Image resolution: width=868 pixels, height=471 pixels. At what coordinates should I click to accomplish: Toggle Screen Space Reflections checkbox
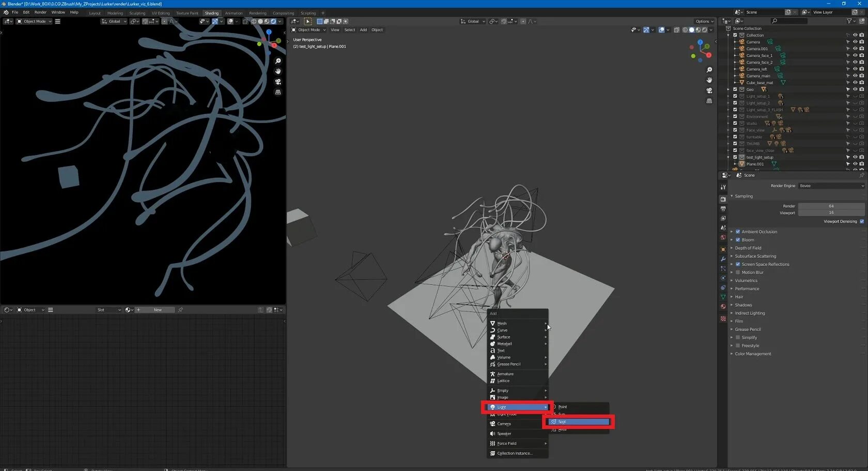coord(738,264)
